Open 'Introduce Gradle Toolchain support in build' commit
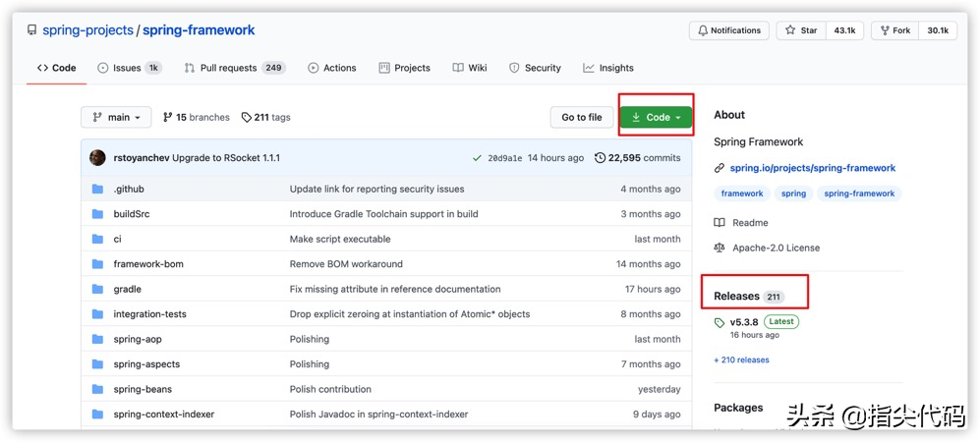 [383, 213]
